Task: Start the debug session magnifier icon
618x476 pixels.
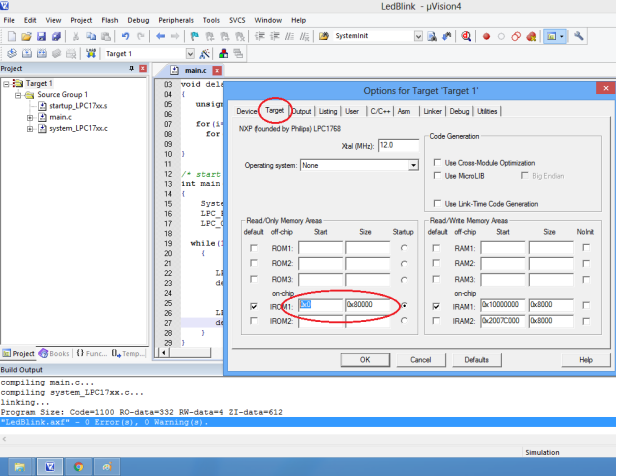Action: pos(466,36)
